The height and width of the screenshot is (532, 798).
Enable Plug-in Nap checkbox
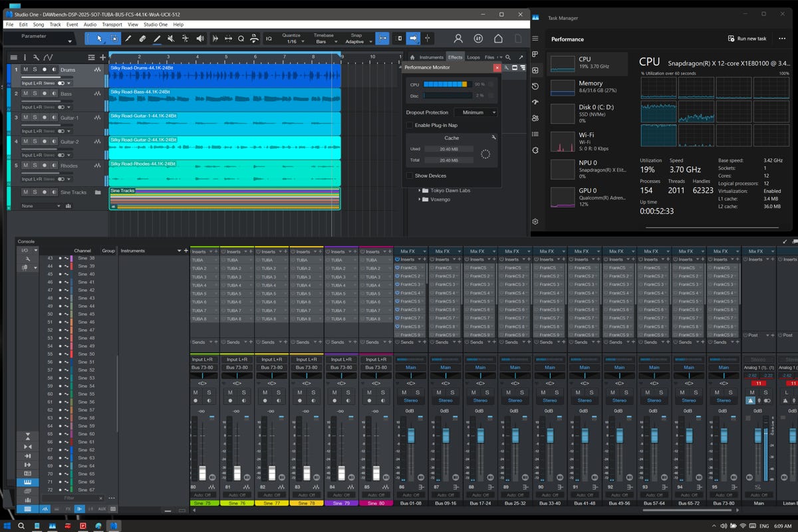(x=410, y=125)
